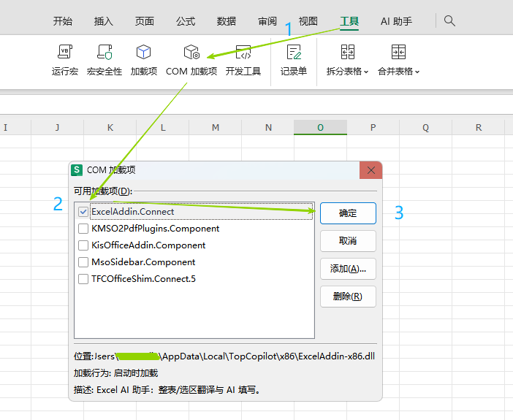Select the 工具 tab
Viewport: 513px width, 420px height.
coord(349,21)
